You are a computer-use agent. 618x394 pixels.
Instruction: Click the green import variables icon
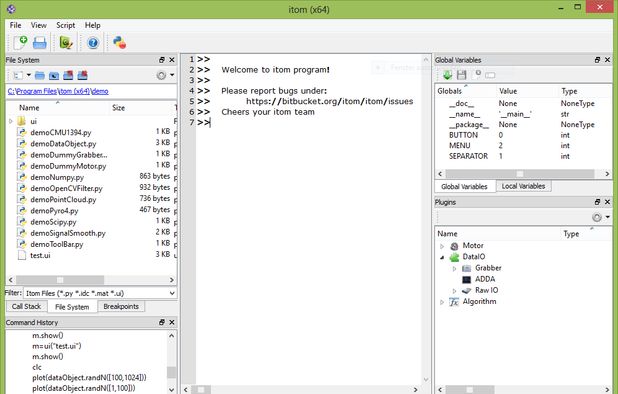[447, 75]
